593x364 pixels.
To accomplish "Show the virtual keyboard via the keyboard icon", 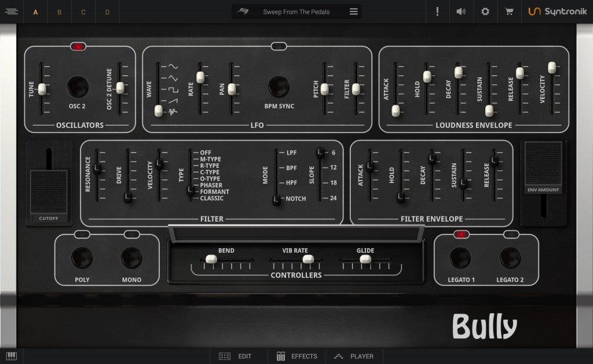I will [12, 356].
